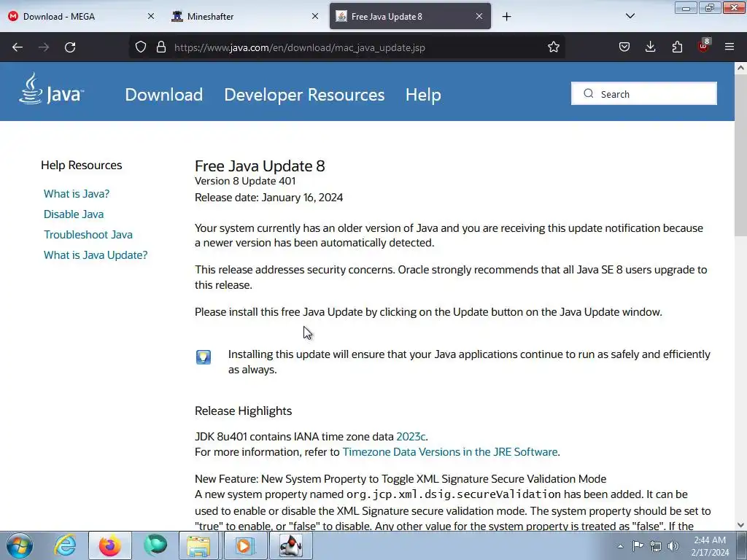Open the Extensions puzzle-piece icon
747x560 pixels.
click(x=677, y=47)
